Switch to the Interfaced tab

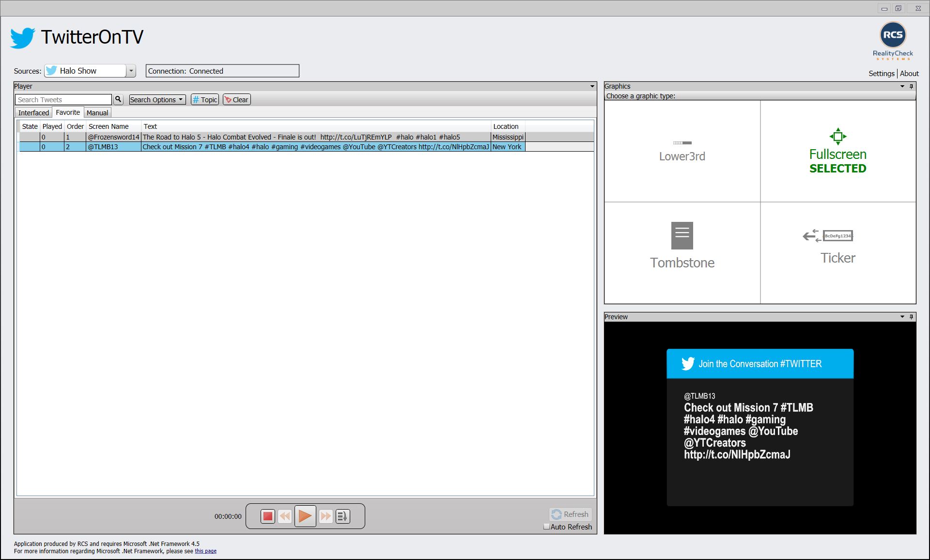tap(33, 112)
